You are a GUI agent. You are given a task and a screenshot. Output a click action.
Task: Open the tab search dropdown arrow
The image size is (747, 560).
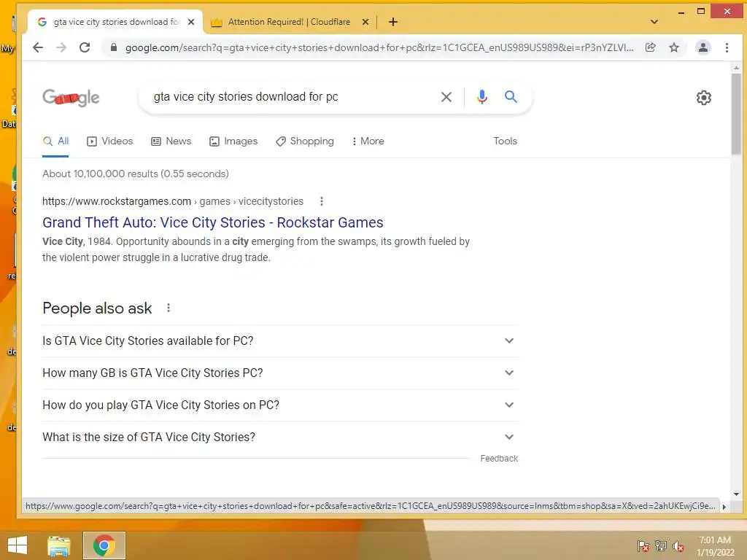(x=654, y=22)
